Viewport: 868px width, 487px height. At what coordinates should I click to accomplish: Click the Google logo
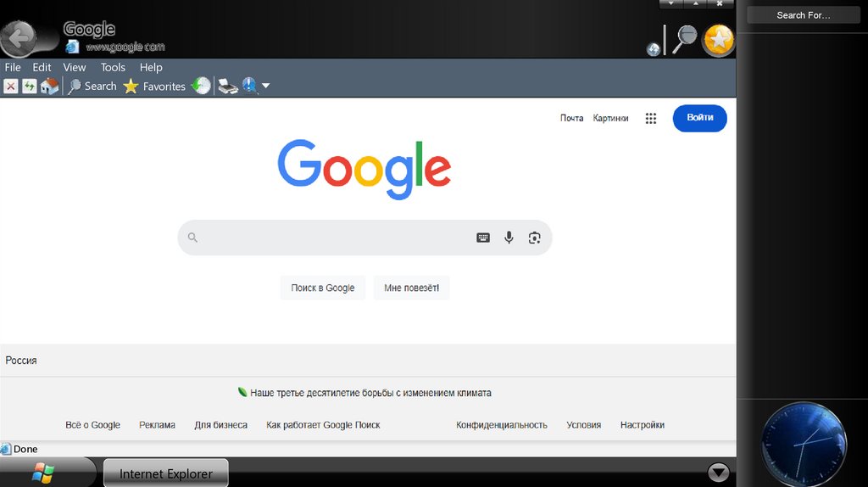[364, 169]
